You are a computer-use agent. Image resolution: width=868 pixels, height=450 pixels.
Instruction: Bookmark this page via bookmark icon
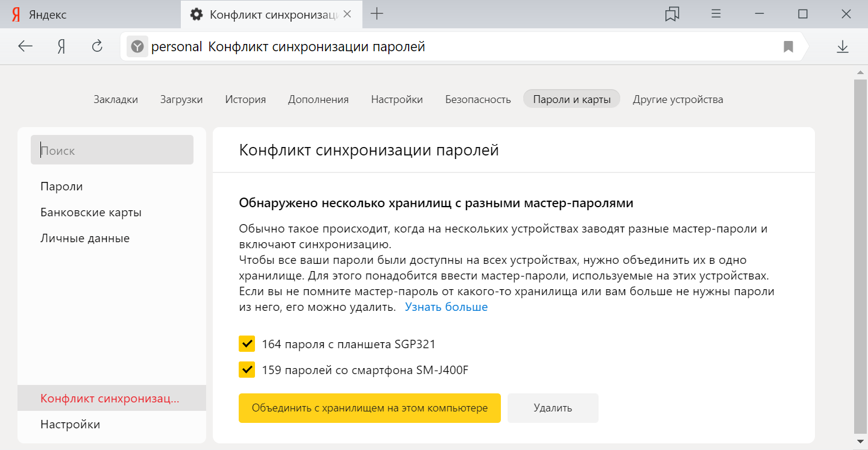pyautogui.click(x=788, y=46)
